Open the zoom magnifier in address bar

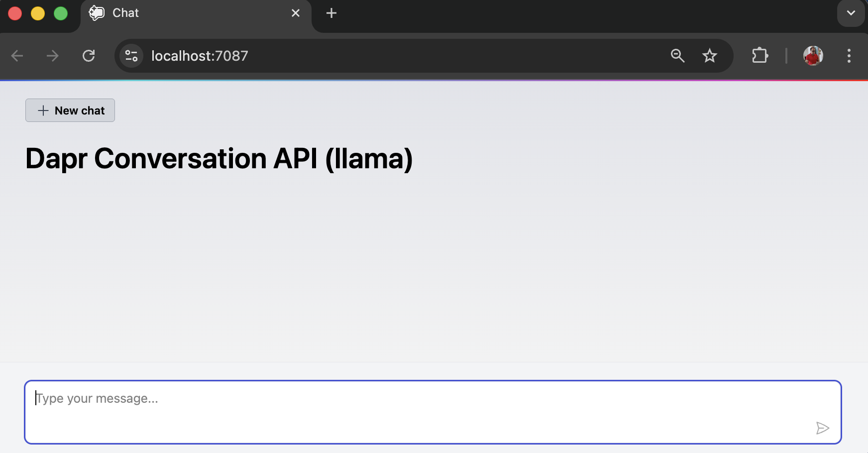[x=677, y=56]
